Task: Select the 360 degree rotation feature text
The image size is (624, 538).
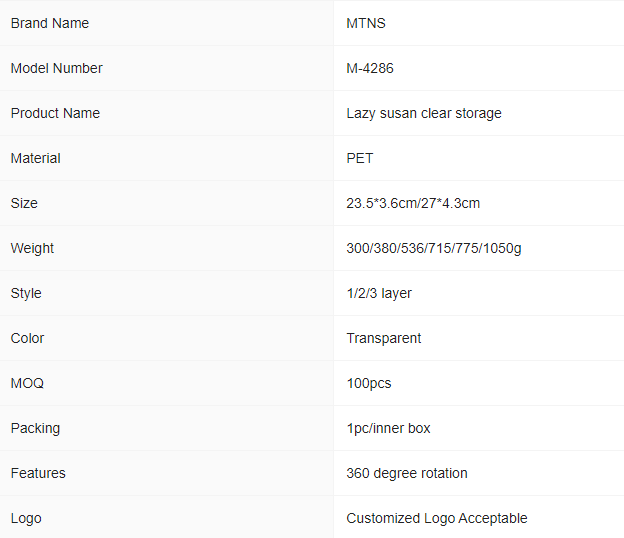Action: (407, 473)
